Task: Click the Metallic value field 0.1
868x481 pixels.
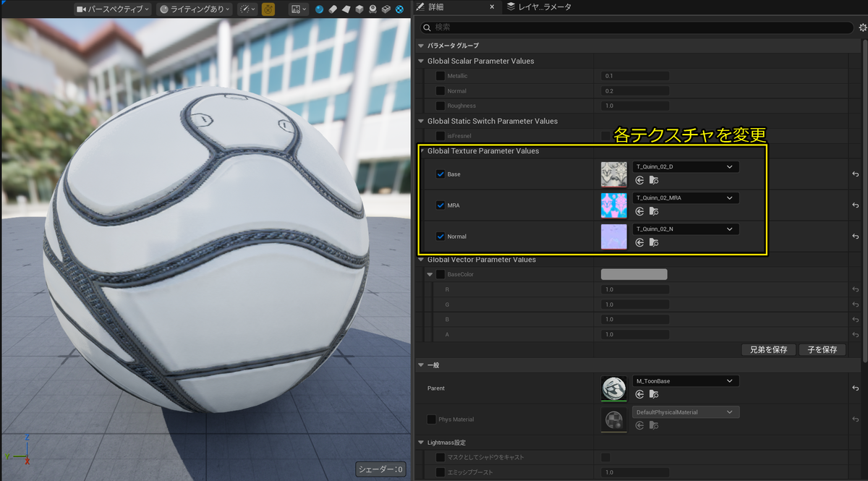Action: [634, 76]
